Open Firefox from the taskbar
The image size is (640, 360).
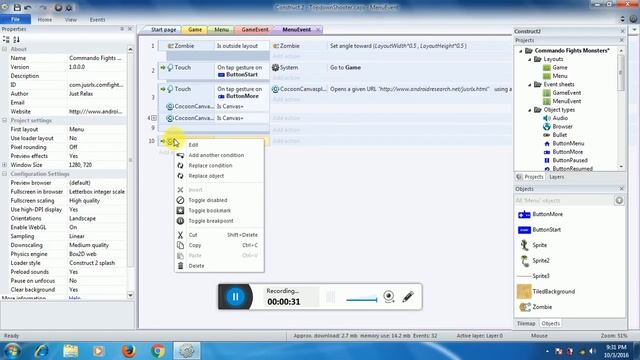click(129, 351)
